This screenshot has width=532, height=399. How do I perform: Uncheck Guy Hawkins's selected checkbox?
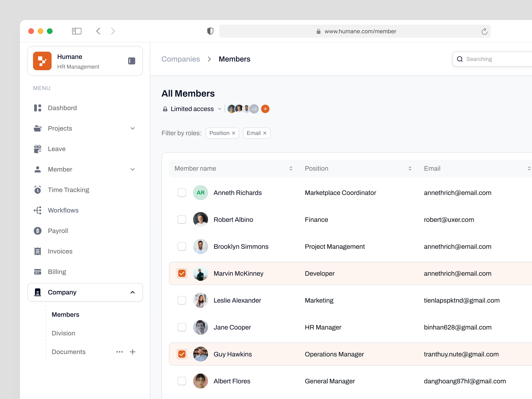(x=182, y=354)
